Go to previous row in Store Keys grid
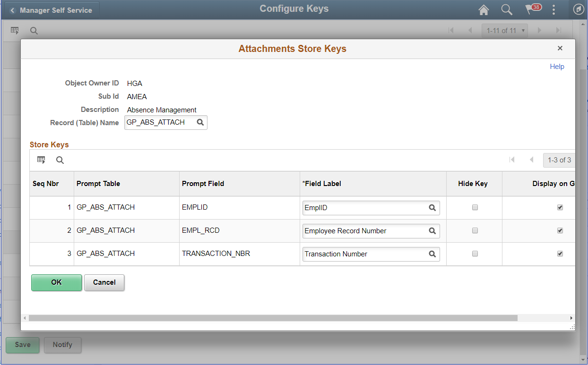This screenshot has width=588, height=365. [532, 160]
